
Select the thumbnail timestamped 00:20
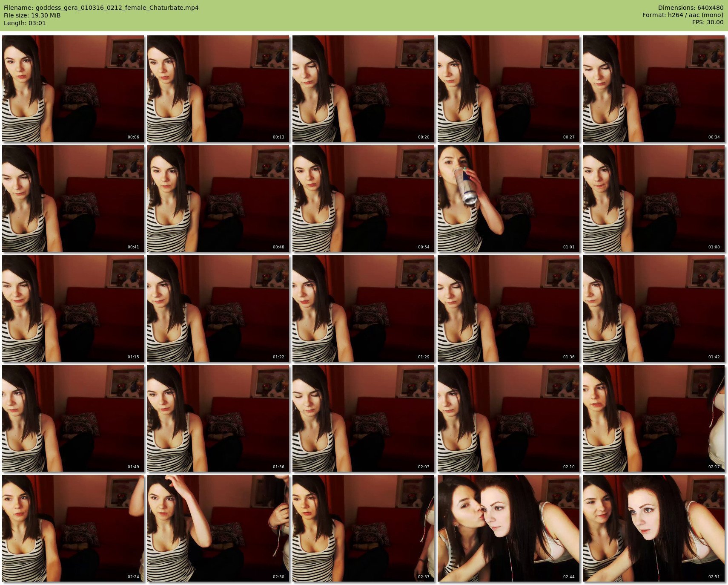click(x=364, y=89)
